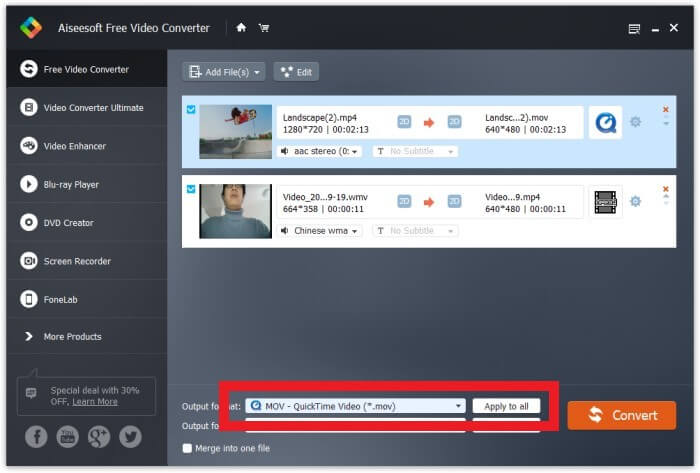This screenshot has width=700, height=473.
Task: Open Add File(s) dropdown arrow
Action: click(x=257, y=72)
